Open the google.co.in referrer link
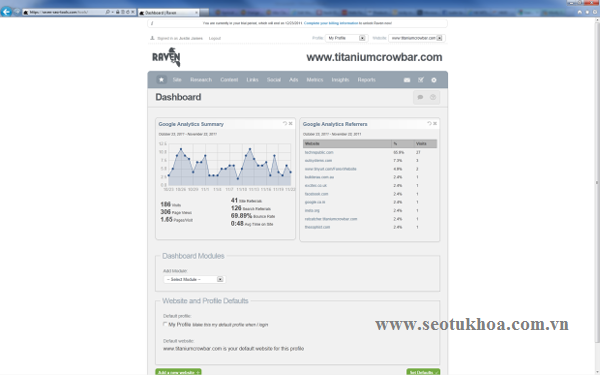The height and width of the screenshot is (375, 600). 315,202
